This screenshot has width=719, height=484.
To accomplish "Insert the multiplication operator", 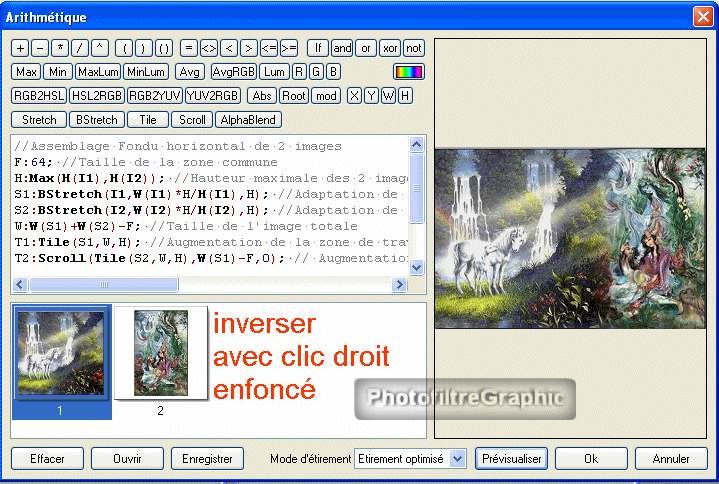I will pyautogui.click(x=59, y=48).
